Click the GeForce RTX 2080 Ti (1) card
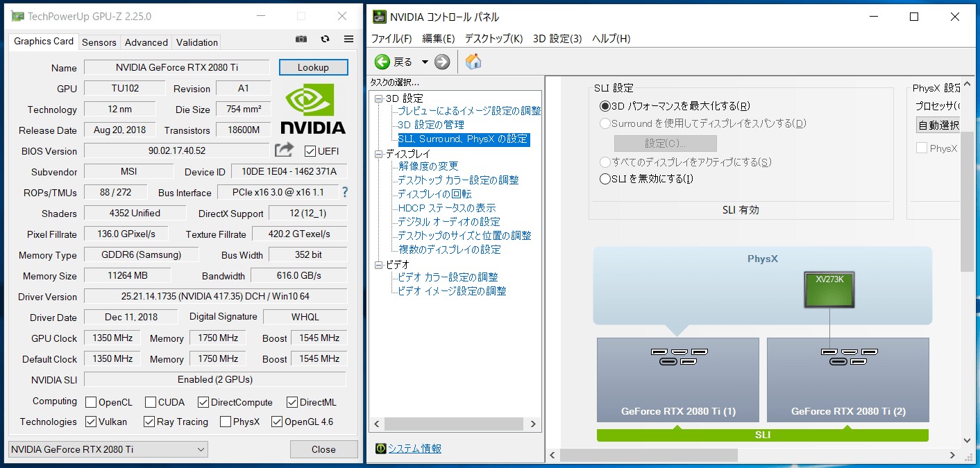980x468 pixels. pos(678,380)
